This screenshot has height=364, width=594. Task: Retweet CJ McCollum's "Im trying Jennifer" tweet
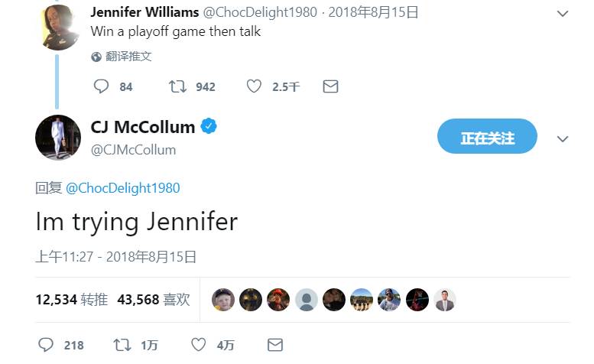pos(122,345)
